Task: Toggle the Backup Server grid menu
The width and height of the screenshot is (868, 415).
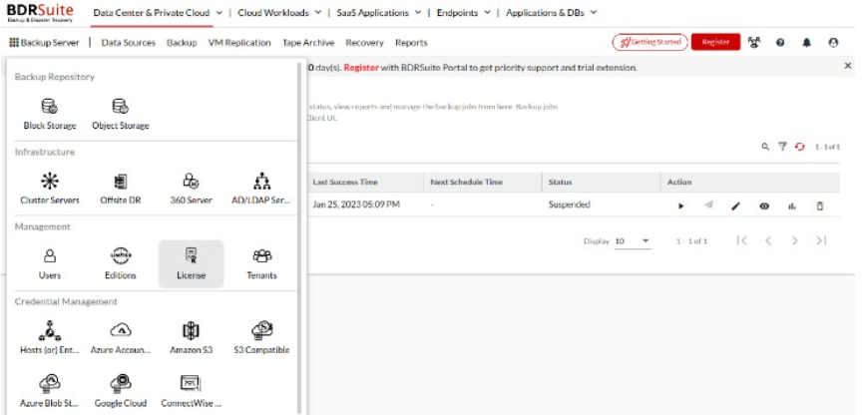Action: pyautogui.click(x=44, y=43)
